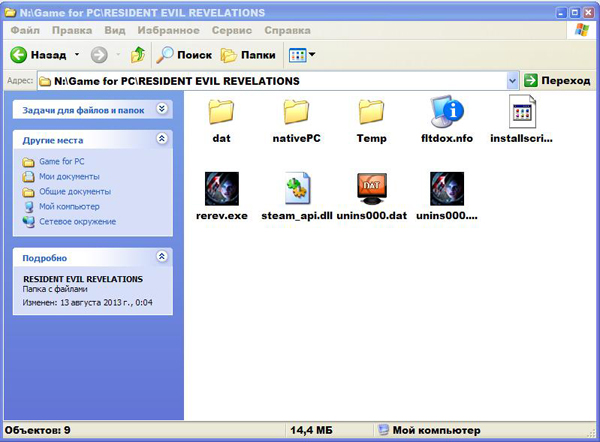Click the resize grip in the status bar corner
The image size is (600, 442).
coord(592,433)
